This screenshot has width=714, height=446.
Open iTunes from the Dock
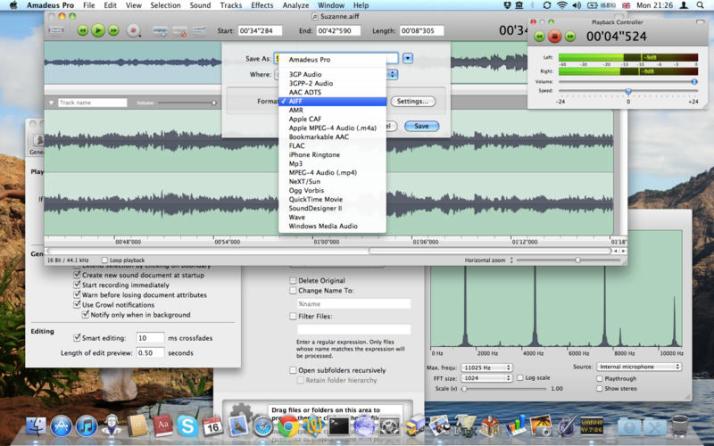pos(86,426)
